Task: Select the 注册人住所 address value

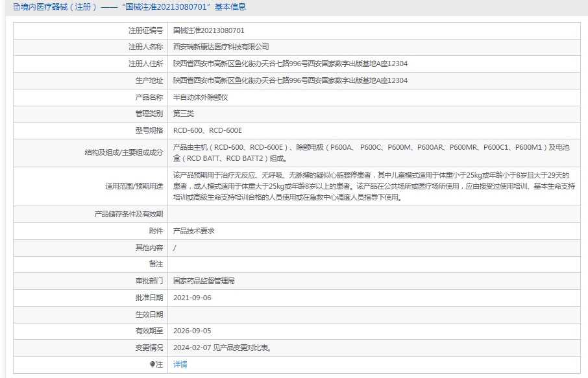Action: pyautogui.click(x=290, y=64)
